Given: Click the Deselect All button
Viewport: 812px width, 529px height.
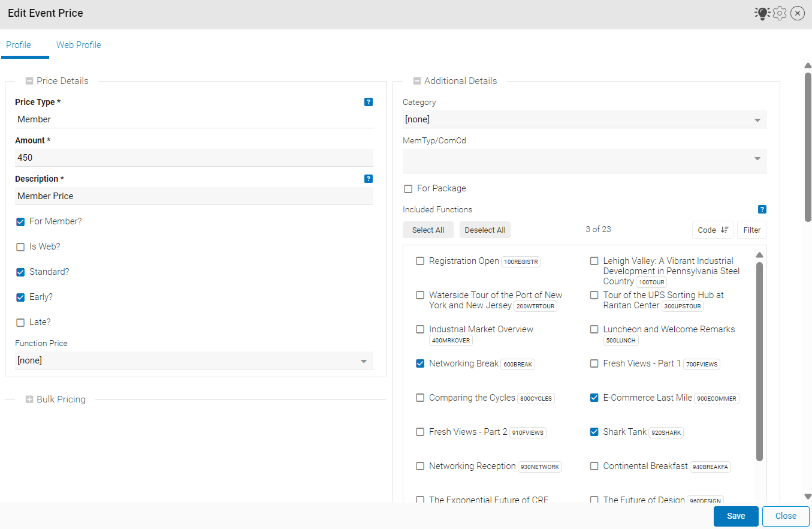Looking at the screenshot, I should [x=485, y=230].
